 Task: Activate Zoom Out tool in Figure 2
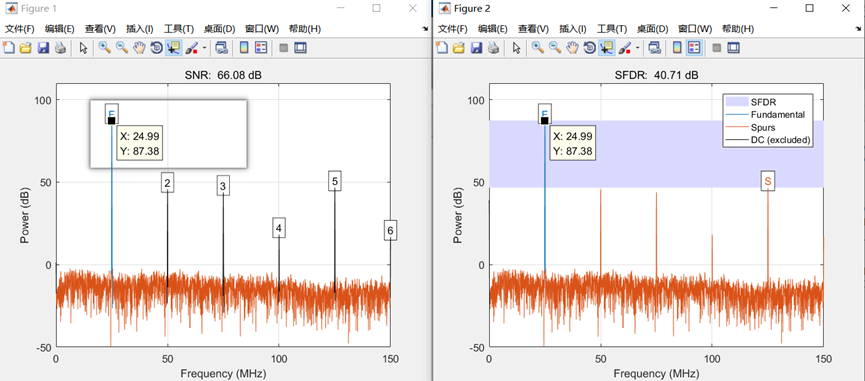(x=555, y=48)
